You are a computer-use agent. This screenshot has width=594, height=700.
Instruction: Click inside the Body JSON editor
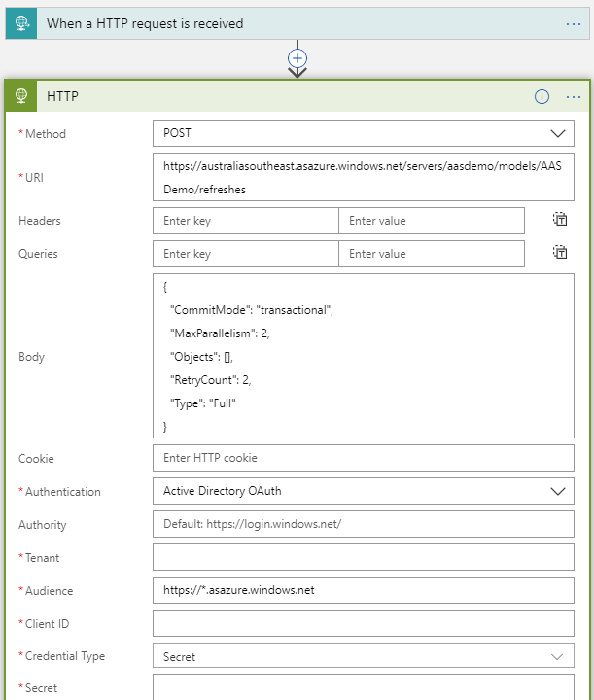363,356
